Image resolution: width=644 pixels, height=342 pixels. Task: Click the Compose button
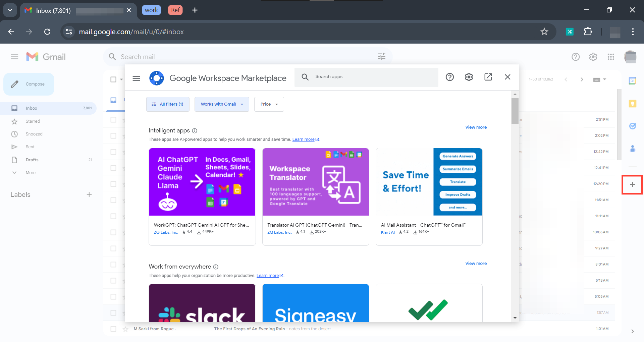click(x=29, y=84)
